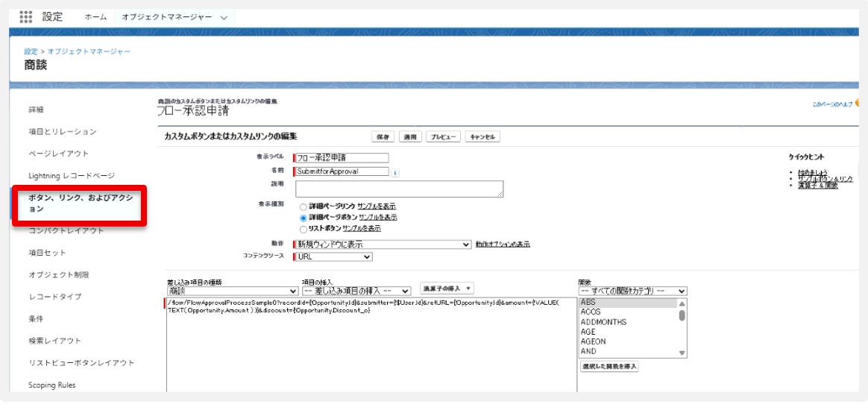
Task: Click the info icon beside the 名前 field
Action: 395,172
